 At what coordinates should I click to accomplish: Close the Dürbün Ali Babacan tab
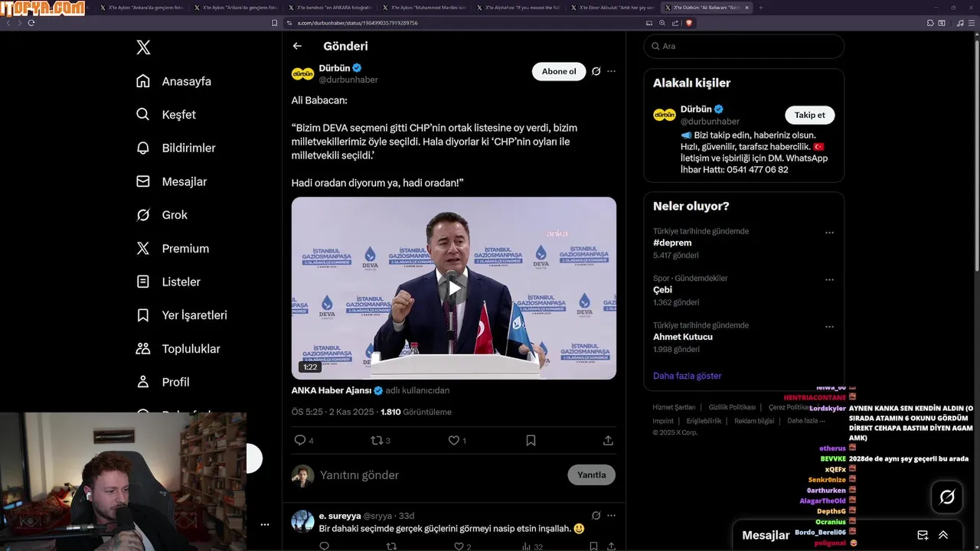pos(747,8)
